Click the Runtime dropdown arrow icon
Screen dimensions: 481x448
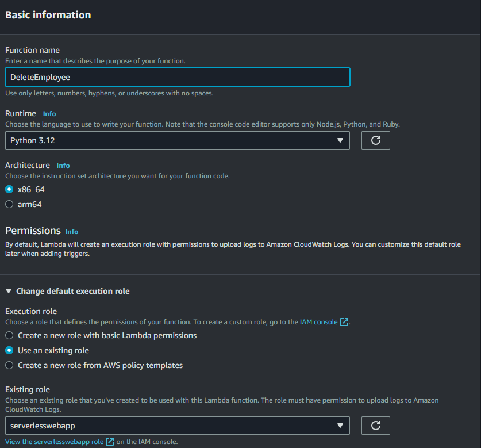(x=340, y=140)
